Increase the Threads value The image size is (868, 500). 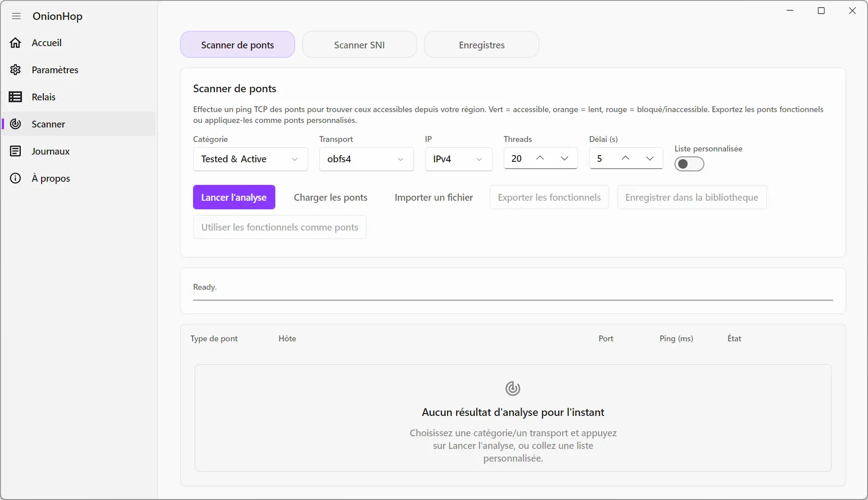click(x=540, y=158)
